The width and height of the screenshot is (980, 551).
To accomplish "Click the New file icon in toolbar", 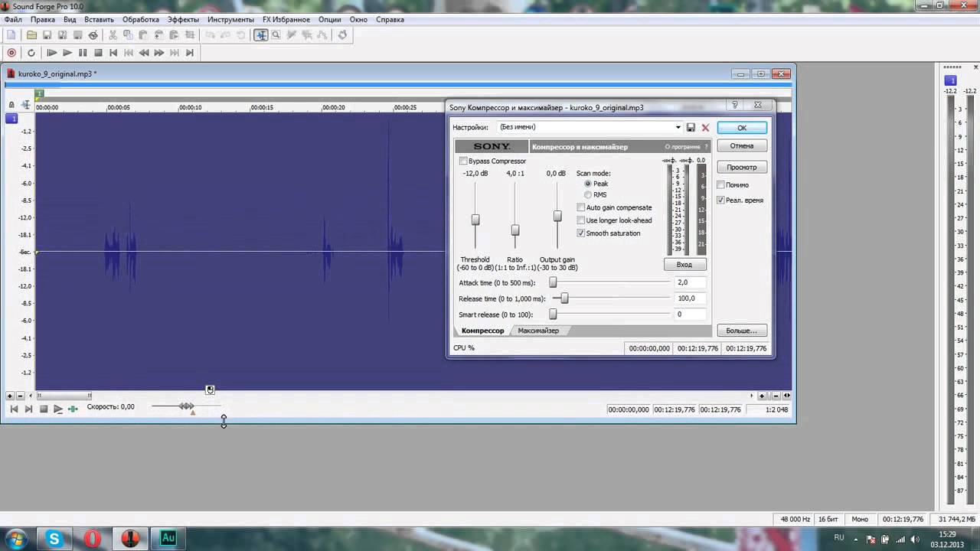I will pyautogui.click(x=11, y=34).
